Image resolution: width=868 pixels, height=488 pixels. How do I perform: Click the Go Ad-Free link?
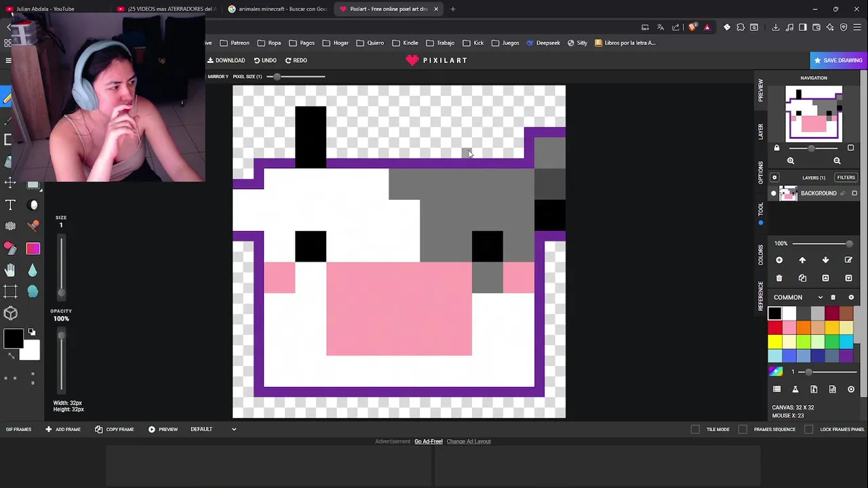click(429, 441)
